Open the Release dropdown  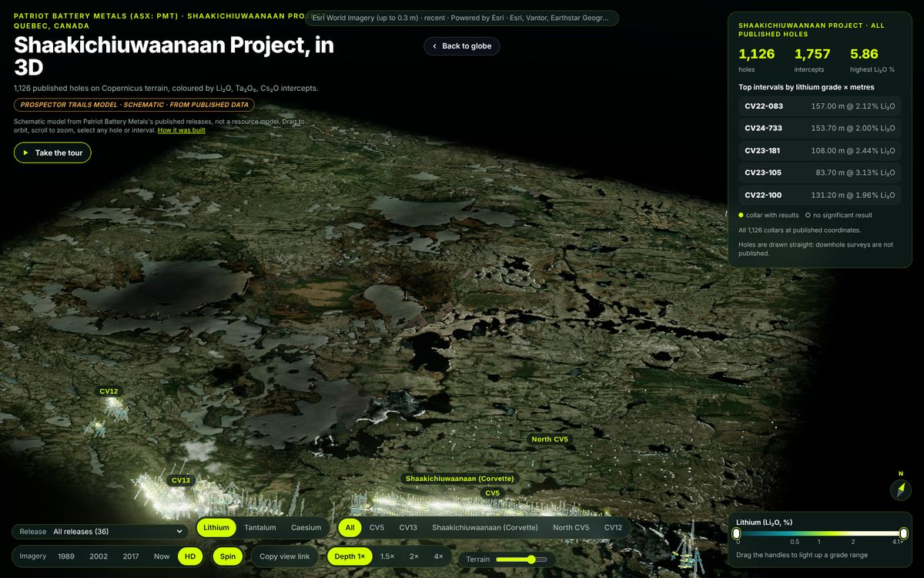[100, 532]
